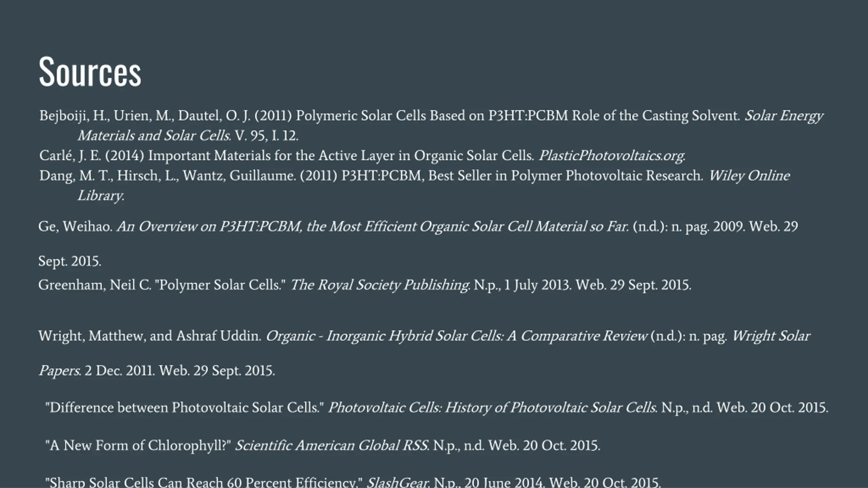Click the Sept. 2015 continuation line
Screen dimensions: 868x488
pos(70,261)
